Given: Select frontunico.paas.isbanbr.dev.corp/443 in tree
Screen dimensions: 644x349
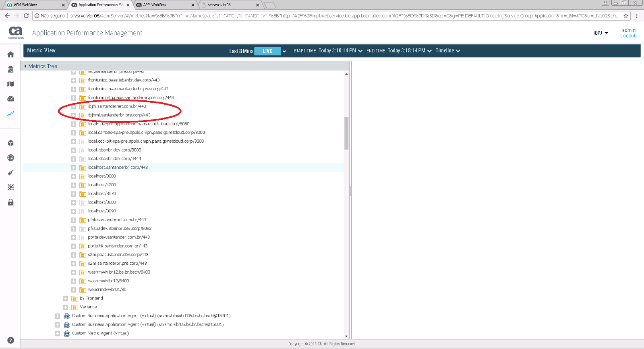Looking at the screenshot, I should [x=124, y=80].
